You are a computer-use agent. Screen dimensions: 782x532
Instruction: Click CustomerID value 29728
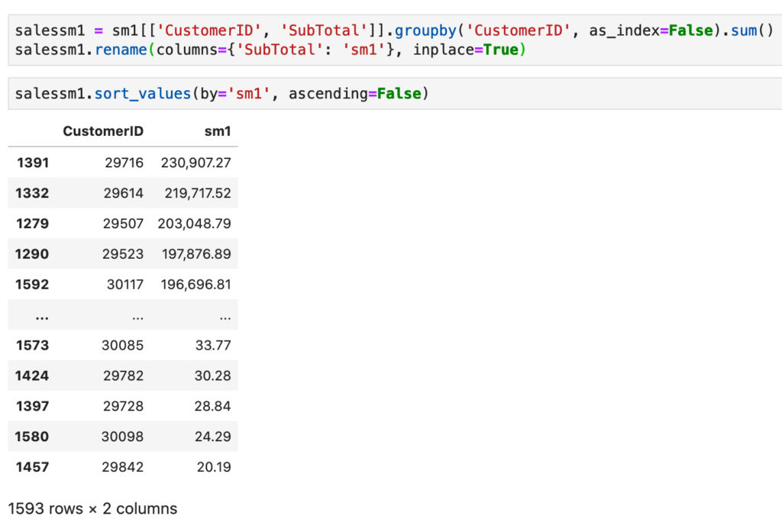123,406
